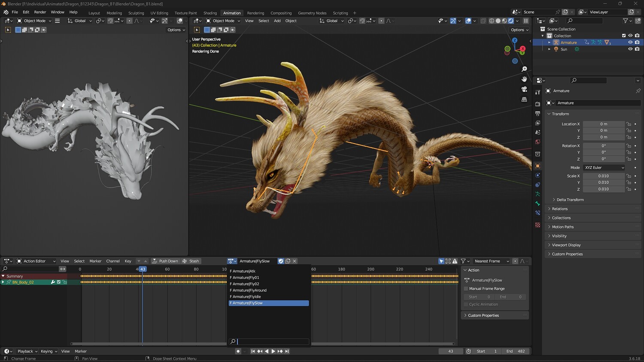The height and width of the screenshot is (362, 644).
Task: Click the play animation button
Action: pyautogui.click(x=273, y=351)
